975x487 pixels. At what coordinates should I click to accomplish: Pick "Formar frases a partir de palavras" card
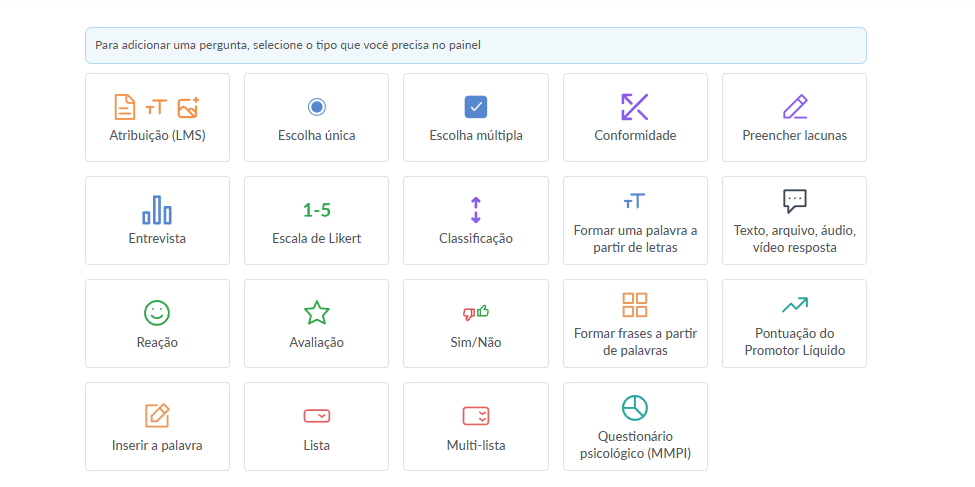coord(635,324)
